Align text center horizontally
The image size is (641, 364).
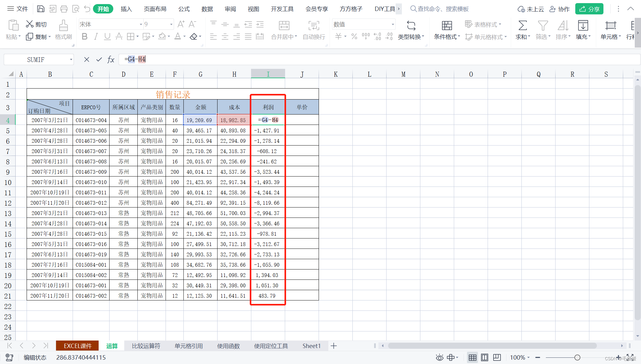point(225,37)
